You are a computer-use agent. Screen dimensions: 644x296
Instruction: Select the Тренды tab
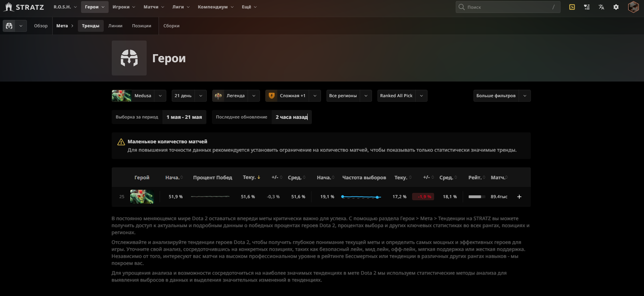click(91, 26)
